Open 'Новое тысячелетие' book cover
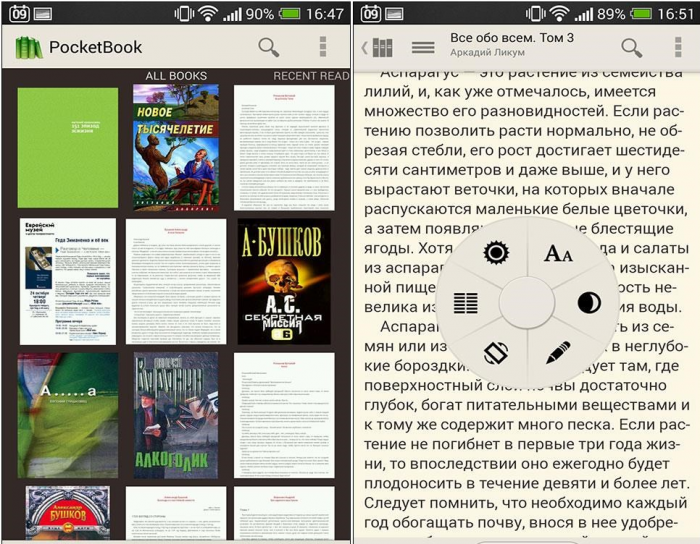The height and width of the screenshot is (544, 700). tap(176, 146)
